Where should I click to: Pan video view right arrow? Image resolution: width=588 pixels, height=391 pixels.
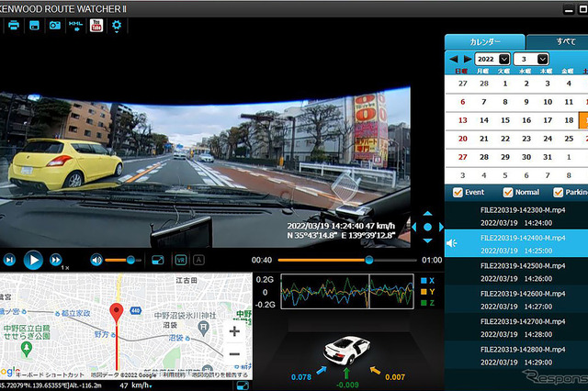441,227
